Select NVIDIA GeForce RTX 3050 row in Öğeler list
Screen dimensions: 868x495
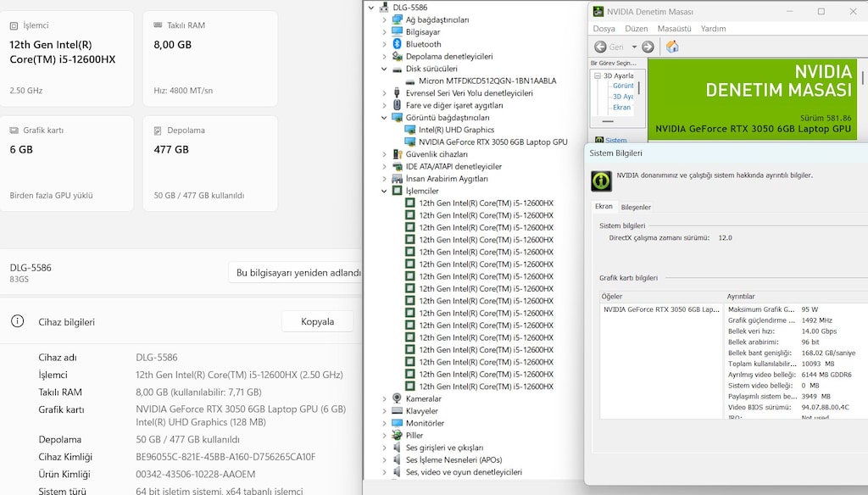coord(661,309)
